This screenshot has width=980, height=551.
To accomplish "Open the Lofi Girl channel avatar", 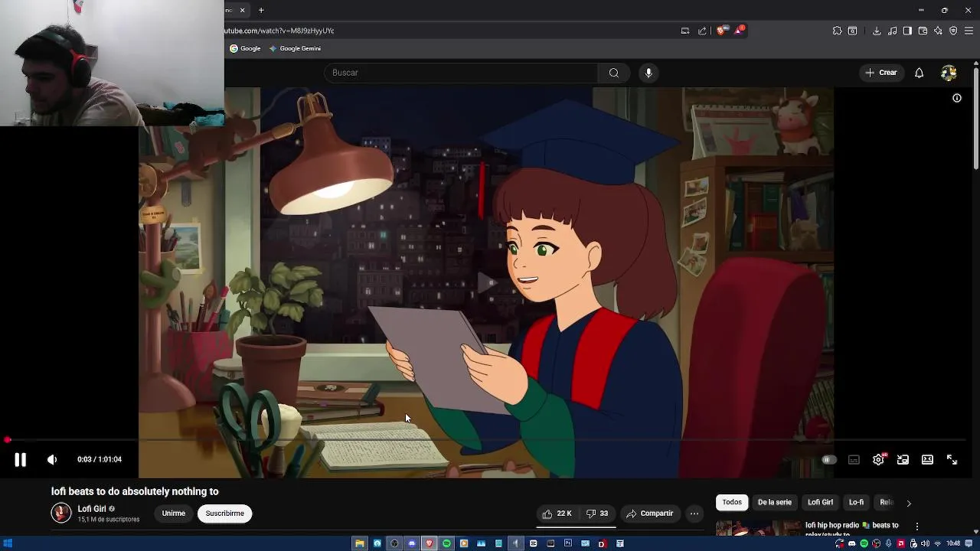I will (x=61, y=513).
